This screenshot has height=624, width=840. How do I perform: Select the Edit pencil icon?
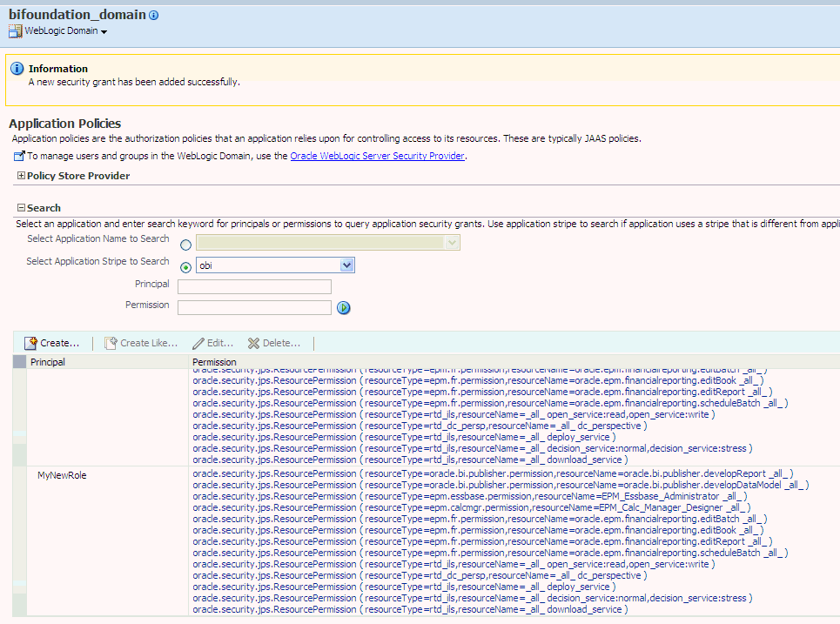click(196, 343)
